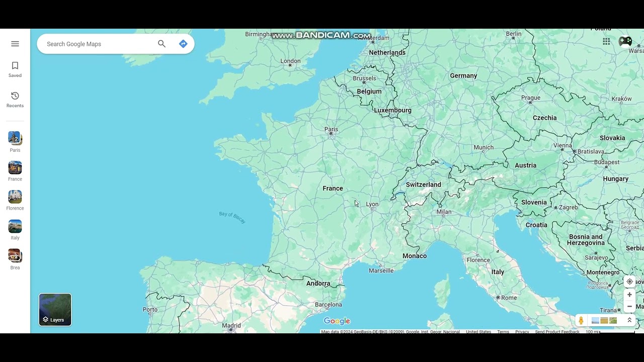Select the Germany country label
This screenshot has width=644, height=362.
[x=463, y=76]
